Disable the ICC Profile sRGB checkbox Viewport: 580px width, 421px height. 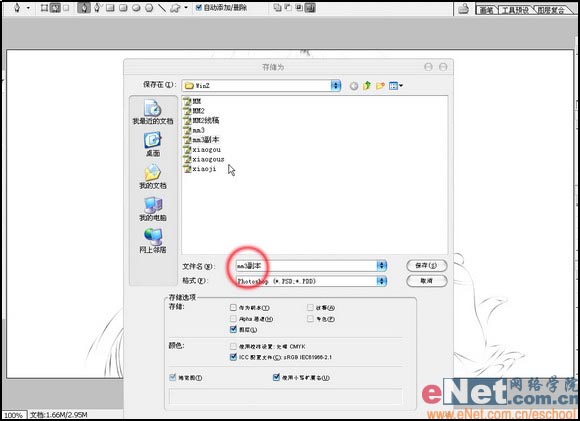pyautogui.click(x=233, y=357)
